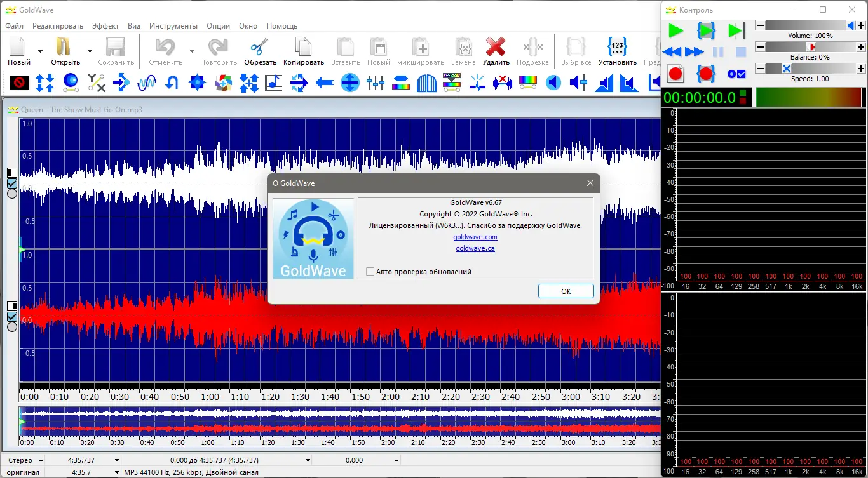Expand the Стерео channel selector in status bar

tap(41, 460)
